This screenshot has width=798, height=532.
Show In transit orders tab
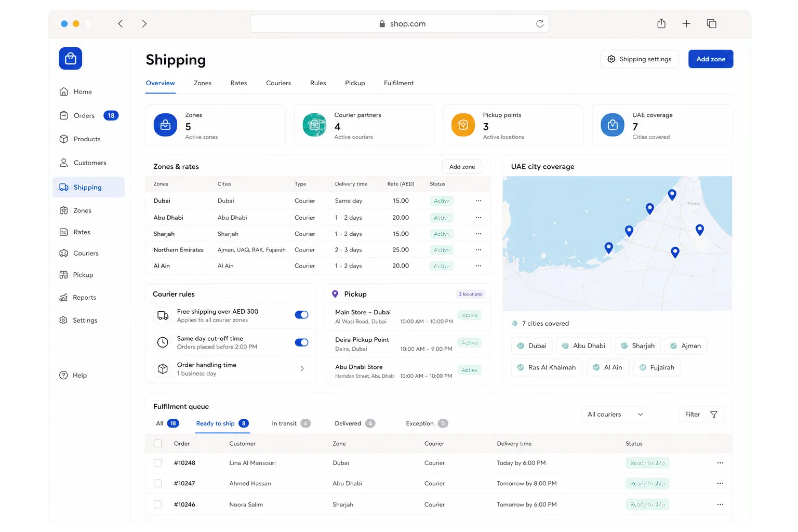(x=291, y=424)
